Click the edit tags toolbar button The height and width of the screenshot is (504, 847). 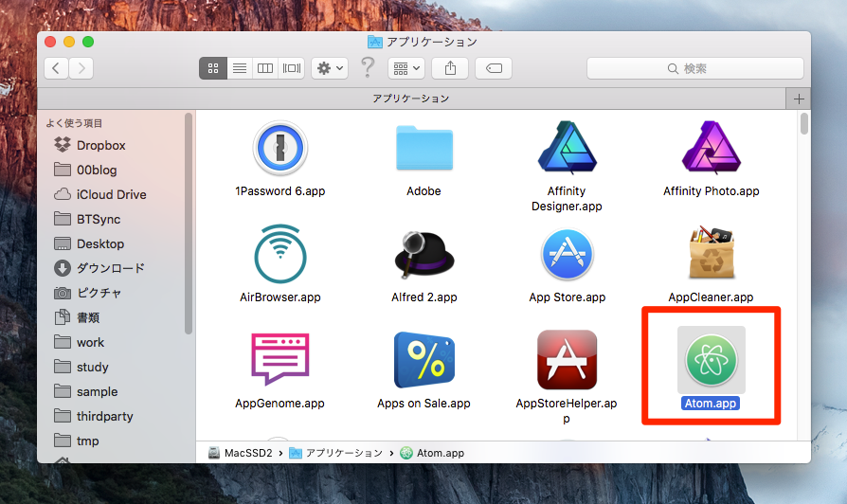click(494, 68)
